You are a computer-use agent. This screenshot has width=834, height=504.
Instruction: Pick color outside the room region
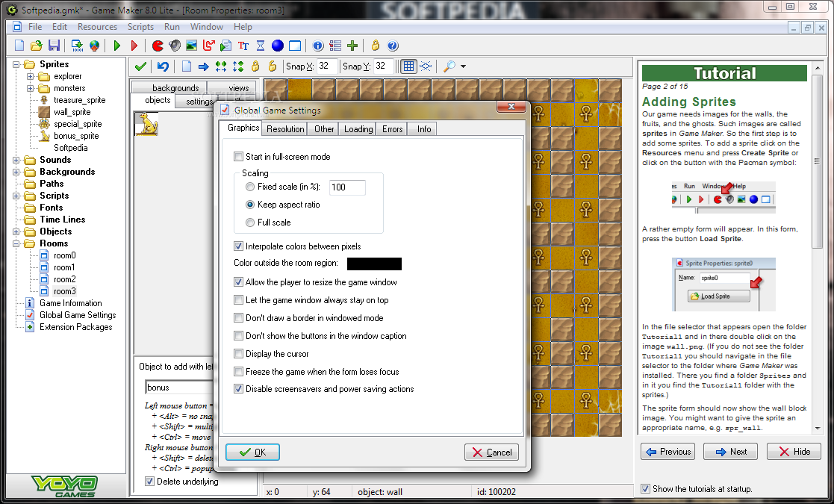[375, 264]
